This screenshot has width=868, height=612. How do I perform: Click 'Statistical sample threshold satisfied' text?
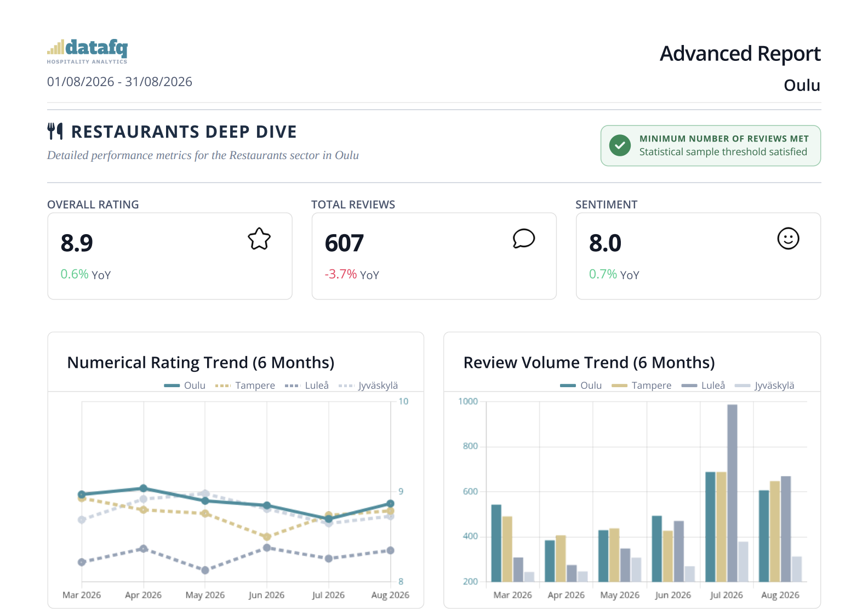[x=723, y=152]
